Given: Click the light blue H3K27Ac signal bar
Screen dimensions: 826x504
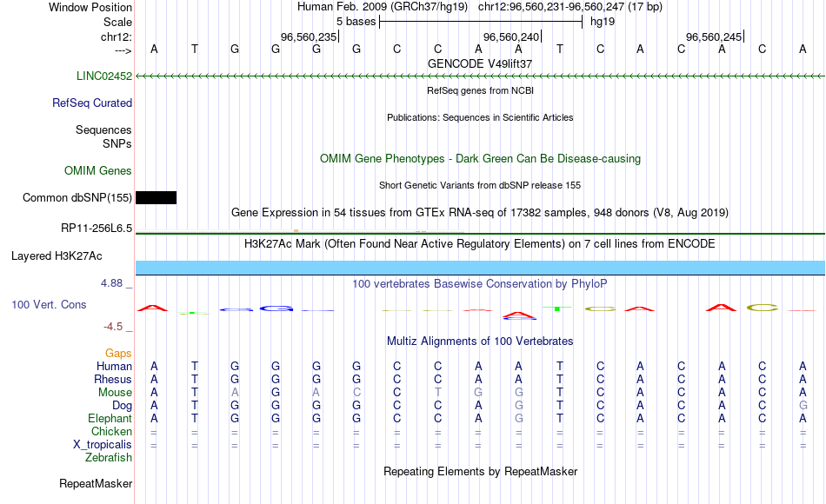Looking at the screenshot, I should point(480,268).
